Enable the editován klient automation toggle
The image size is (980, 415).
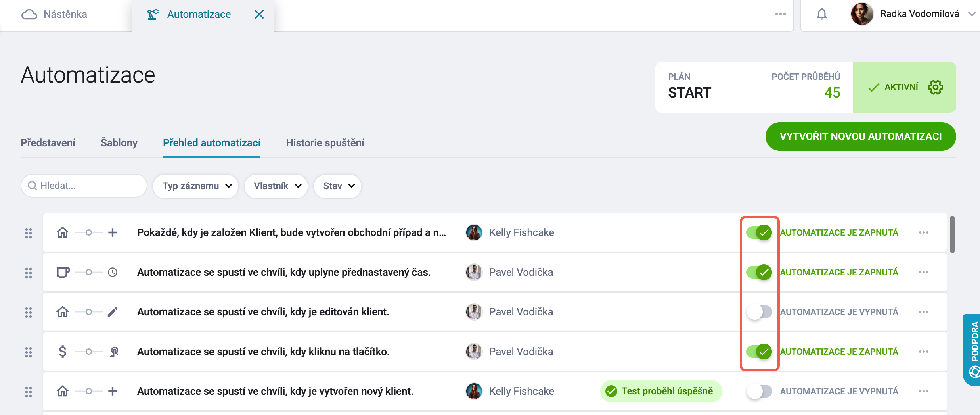[x=759, y=312]
